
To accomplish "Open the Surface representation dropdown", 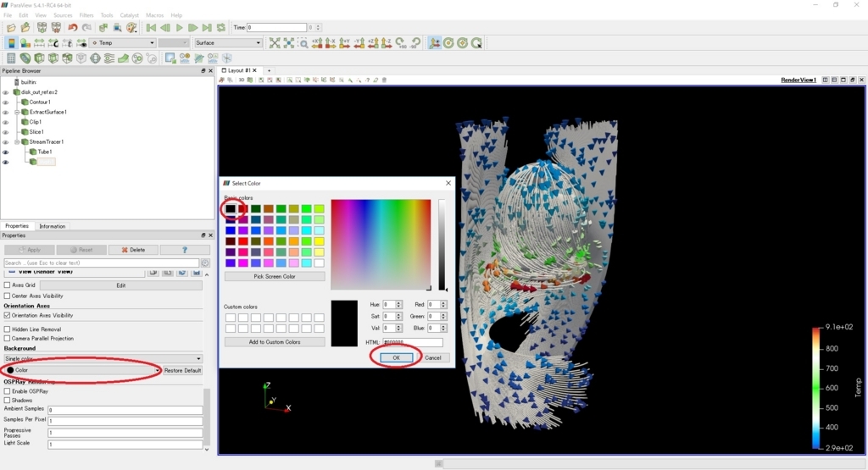I will point(227,42).
